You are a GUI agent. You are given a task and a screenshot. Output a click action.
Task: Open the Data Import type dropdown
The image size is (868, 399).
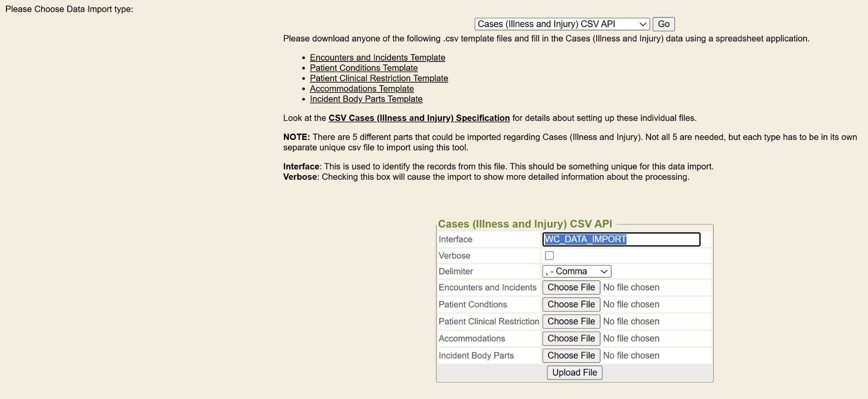click(x=562, y=24)
